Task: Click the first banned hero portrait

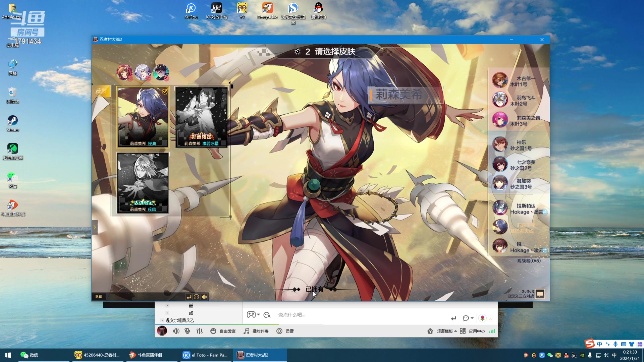Action: pos(124,72)
